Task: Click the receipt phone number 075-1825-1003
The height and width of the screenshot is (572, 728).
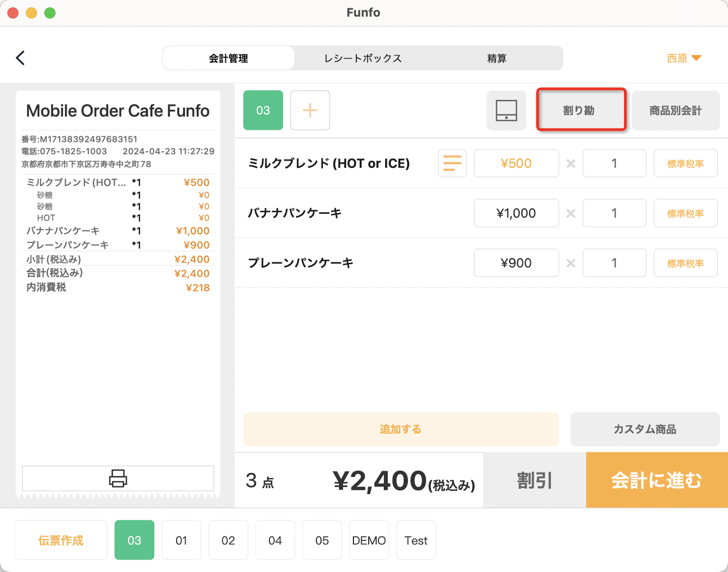Action: pos(73,151)
